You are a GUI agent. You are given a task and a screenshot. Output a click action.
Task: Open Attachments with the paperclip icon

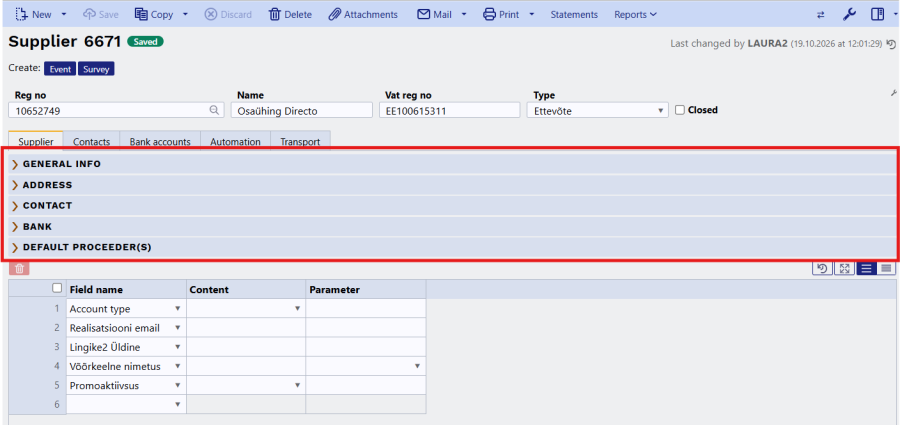click(x=363, y=14)
